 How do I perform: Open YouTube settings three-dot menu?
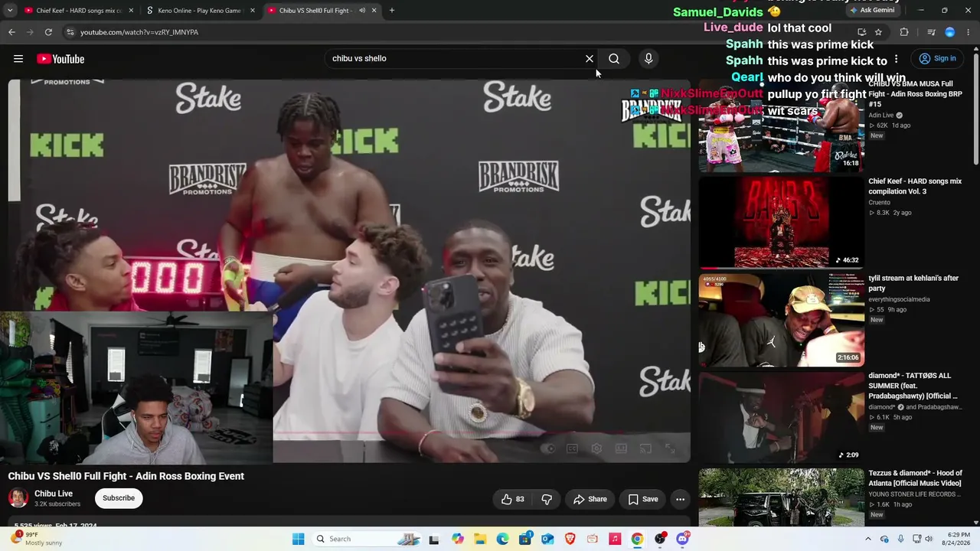point(896,59)
